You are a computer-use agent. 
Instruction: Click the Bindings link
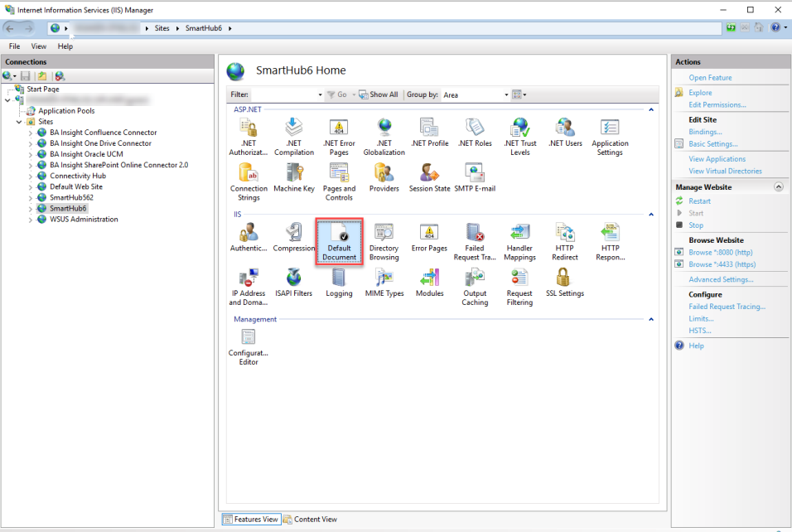[705, 132]
